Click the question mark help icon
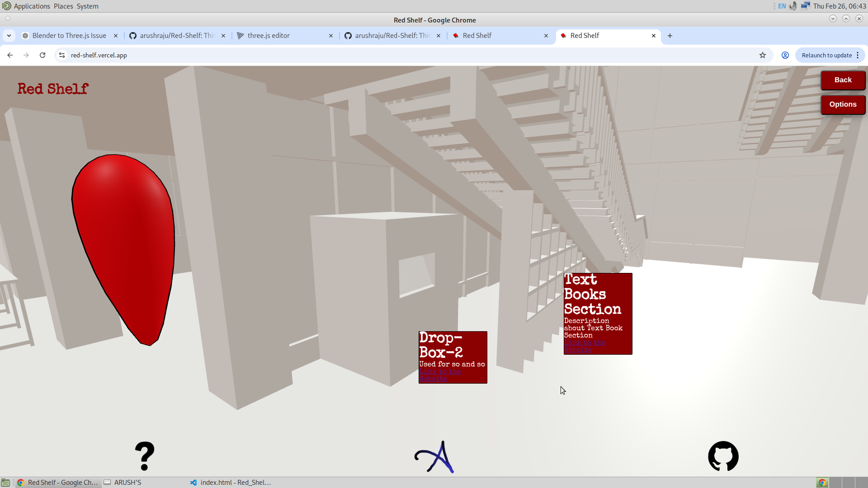The width and height of the screenshot is (868, 488). pos(145,456)
